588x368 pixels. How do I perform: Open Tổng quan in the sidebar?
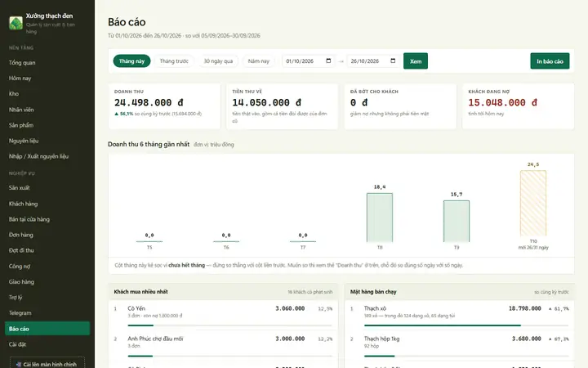[47, 63]
